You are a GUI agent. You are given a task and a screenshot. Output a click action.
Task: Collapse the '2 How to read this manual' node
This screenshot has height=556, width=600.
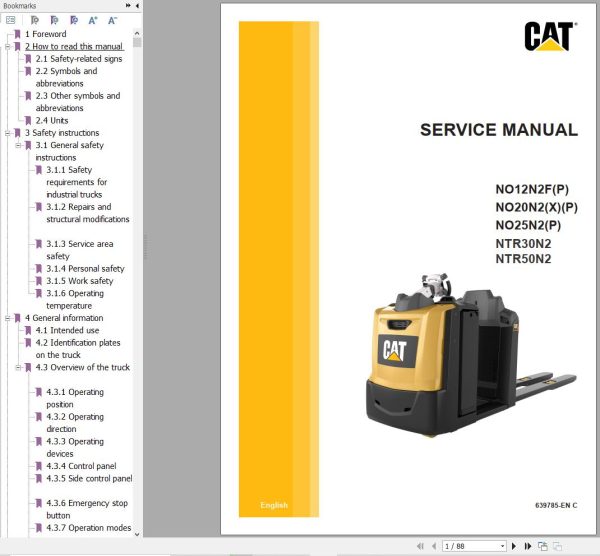pos(7,47)
